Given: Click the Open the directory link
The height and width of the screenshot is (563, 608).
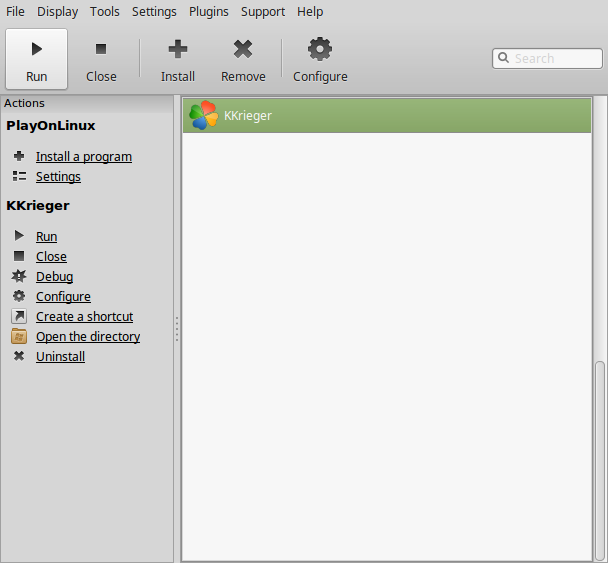Looking at the screenshot, I should click(x=88, y=337).
